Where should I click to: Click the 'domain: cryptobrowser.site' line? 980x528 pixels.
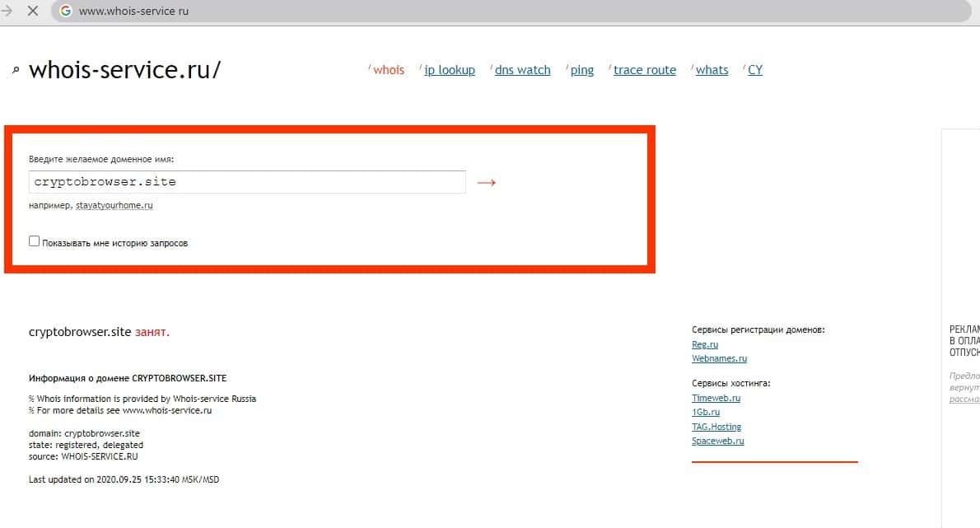coord(84,433)
